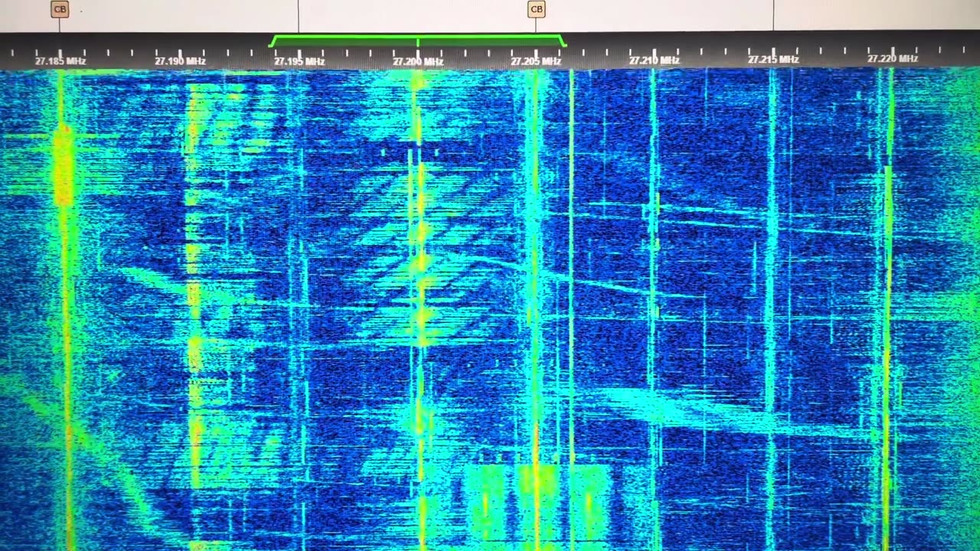980x551 pixels.
Task: Click the green passband bracket on frequency scale
Action: (x=418, y=41)
